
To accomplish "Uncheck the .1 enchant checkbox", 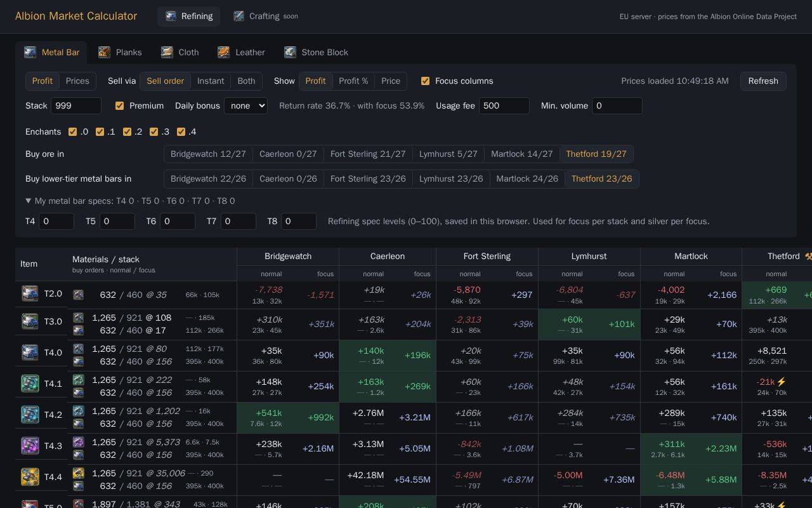I will point(100,131).
